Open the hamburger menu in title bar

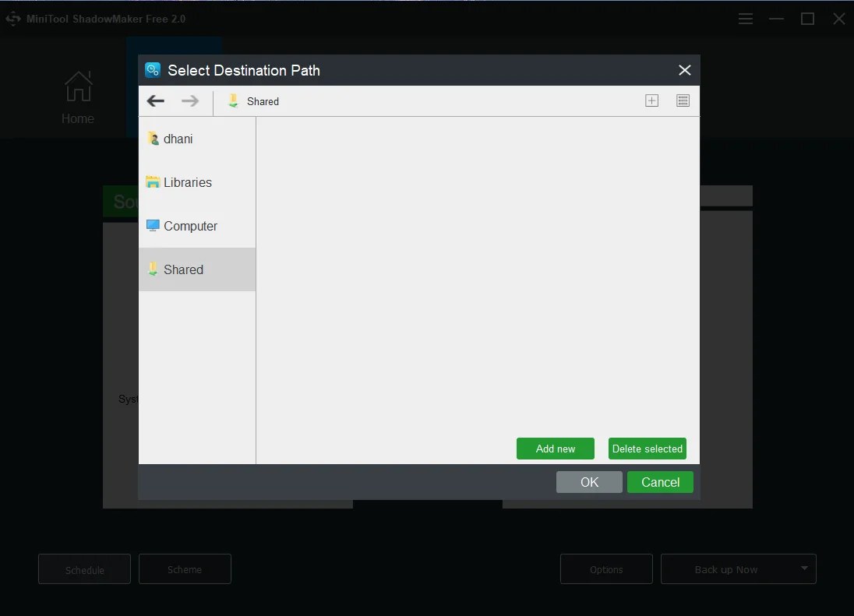coord(746,18)
